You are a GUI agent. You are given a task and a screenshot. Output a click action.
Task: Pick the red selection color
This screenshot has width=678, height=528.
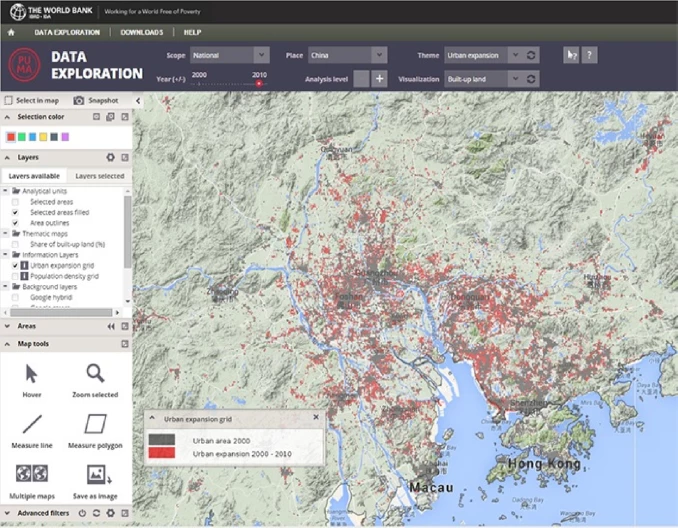(11, 137)
